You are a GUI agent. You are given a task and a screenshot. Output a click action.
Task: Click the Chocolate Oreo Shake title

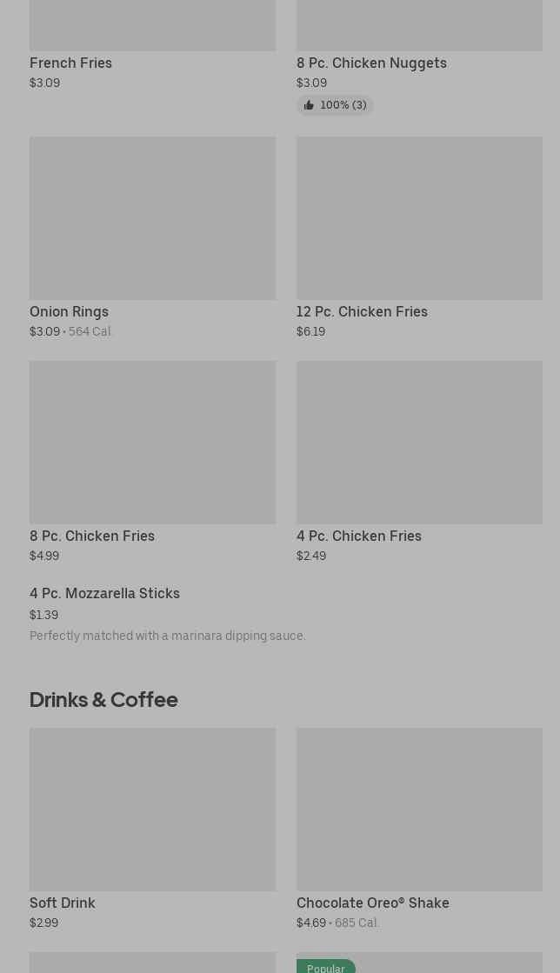372,903
